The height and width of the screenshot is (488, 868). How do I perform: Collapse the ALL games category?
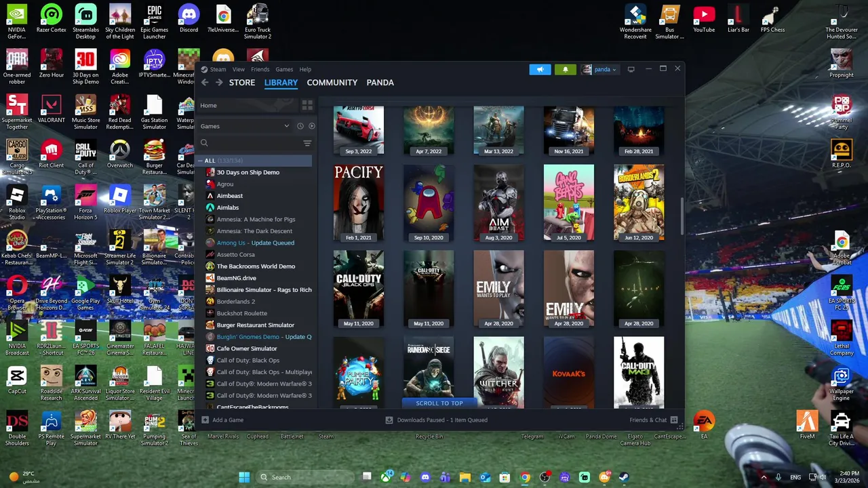click(x=201, y=161)
